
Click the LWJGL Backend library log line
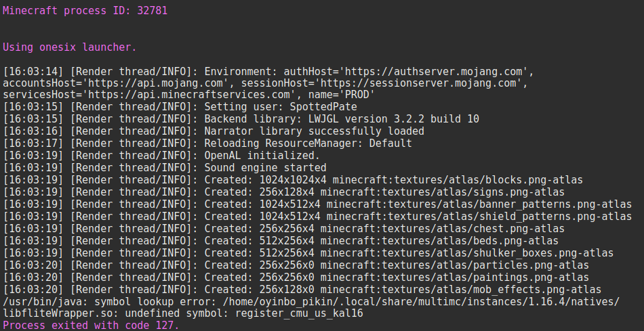point(342,119)
